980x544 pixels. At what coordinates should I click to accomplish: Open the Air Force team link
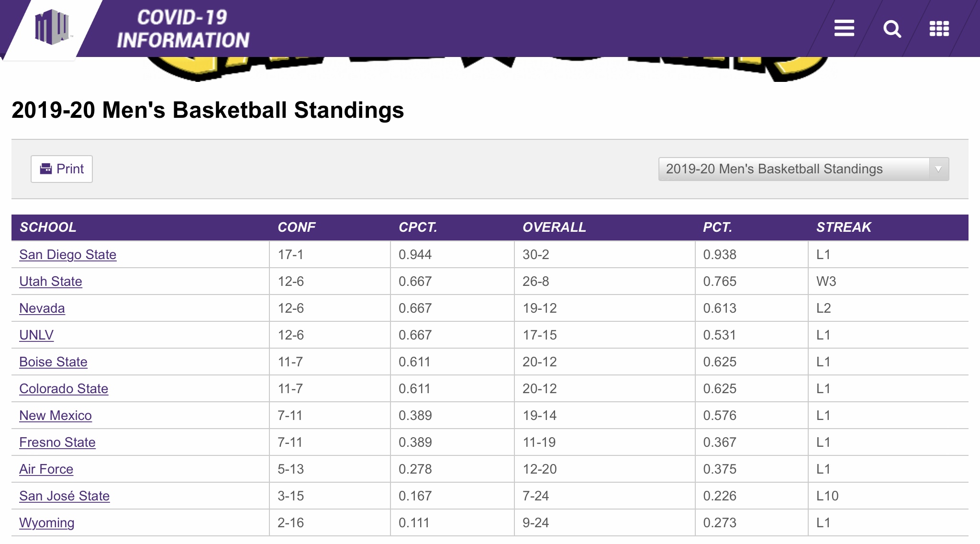pyautogui.click(x=46, y=469)
